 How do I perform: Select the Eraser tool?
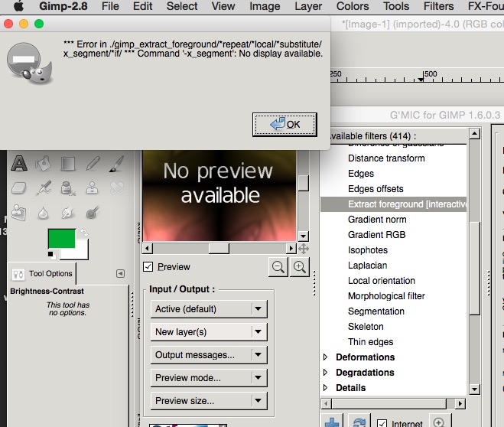pyautogui.click(x=19, y=188)
